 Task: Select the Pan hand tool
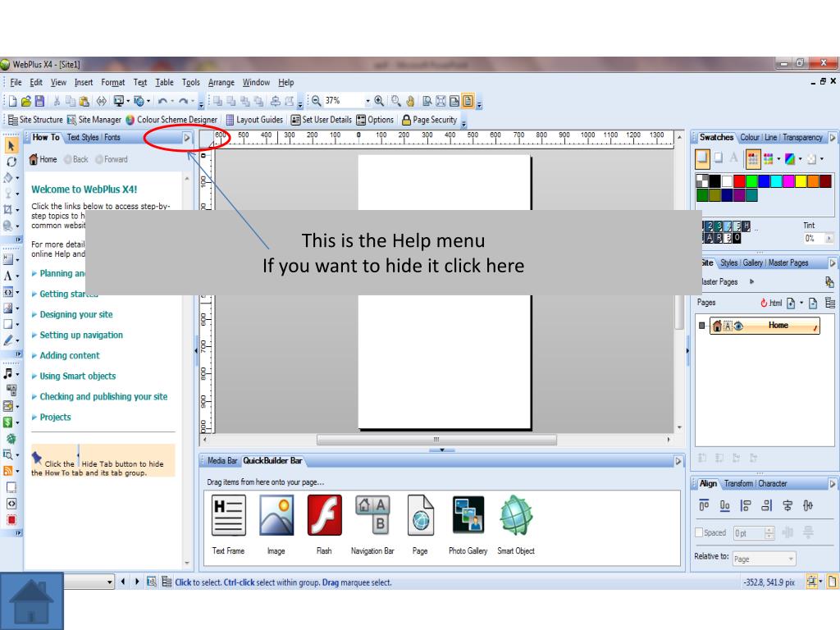click(x=410, y=101)
